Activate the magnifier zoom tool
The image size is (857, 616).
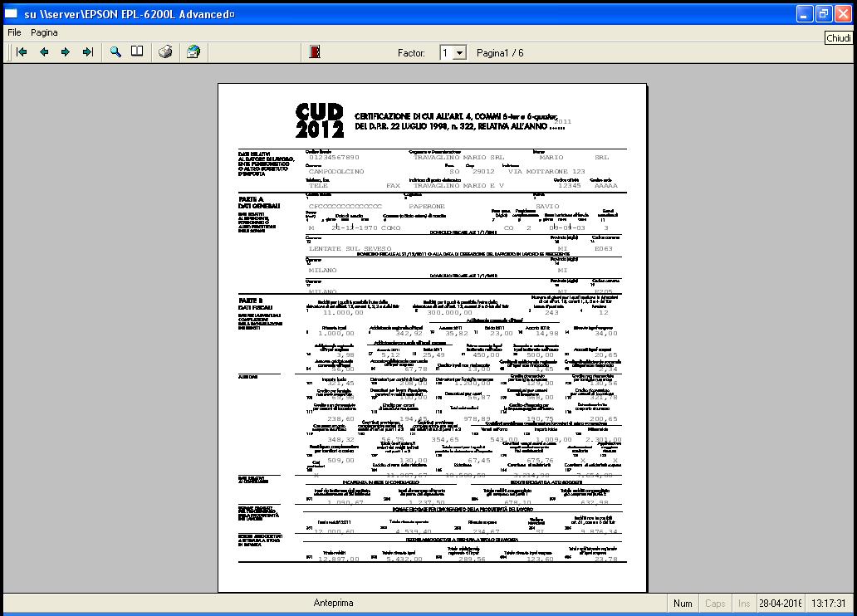point(115,52)
